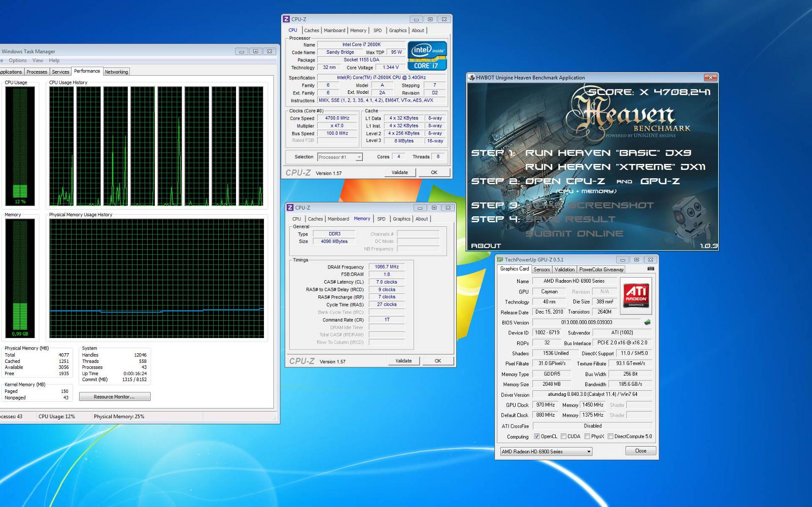Click the CPU Usage 12 % meter
Image resolution: width=812 pixels, height=507 pixels.
pyautogui.click(x=20, y=146)
